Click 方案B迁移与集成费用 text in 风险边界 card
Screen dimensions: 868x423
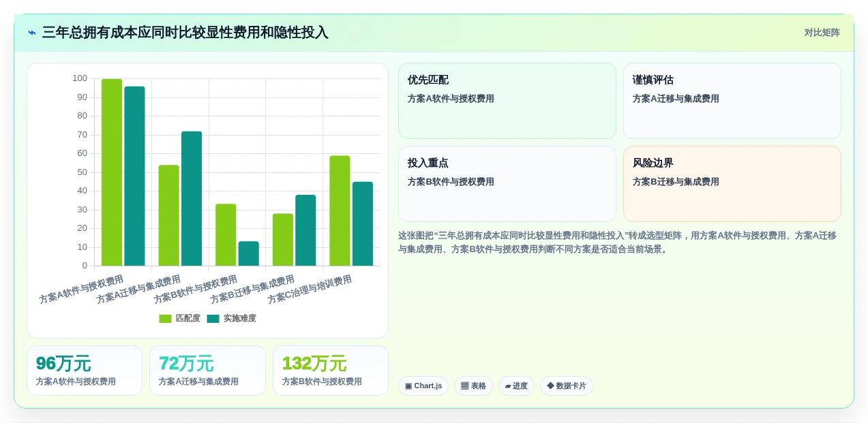click(x=676, y=182)
